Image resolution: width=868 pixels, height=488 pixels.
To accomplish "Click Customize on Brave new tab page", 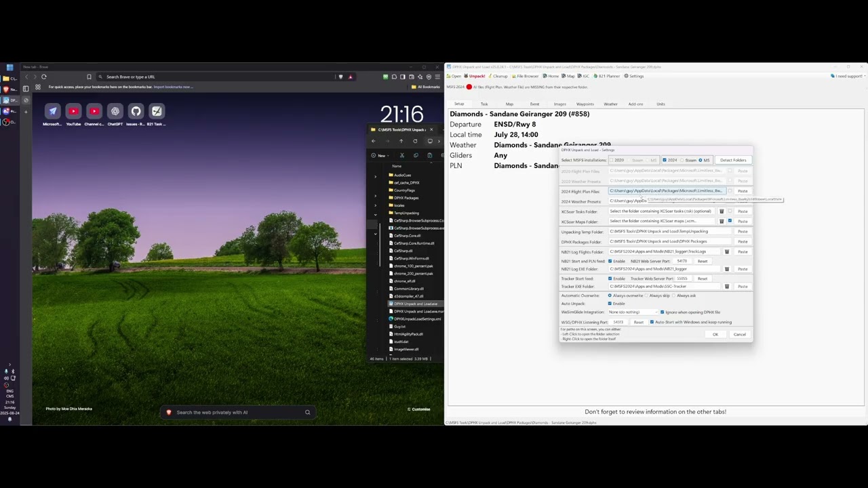I will point(418,409).
